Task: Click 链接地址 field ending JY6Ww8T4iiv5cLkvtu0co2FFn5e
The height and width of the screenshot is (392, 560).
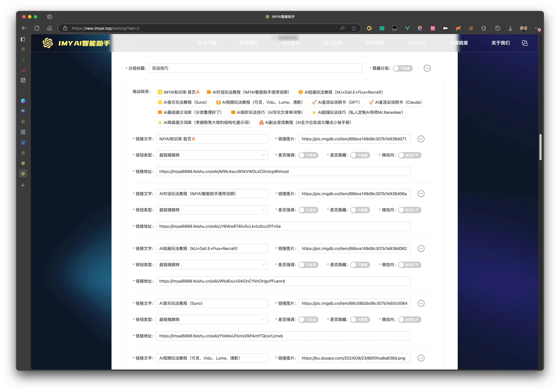Action: pyautogui.click(x=283, y=226)
